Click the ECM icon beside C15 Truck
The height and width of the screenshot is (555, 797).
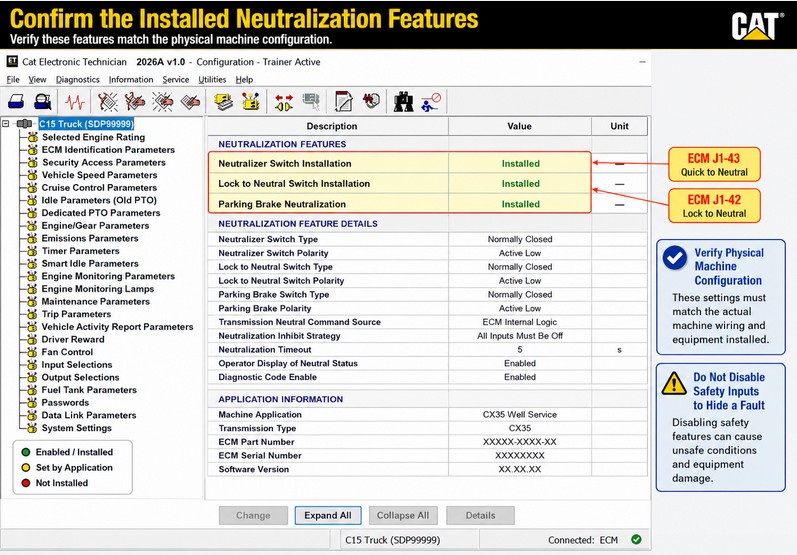pos(24,124)
